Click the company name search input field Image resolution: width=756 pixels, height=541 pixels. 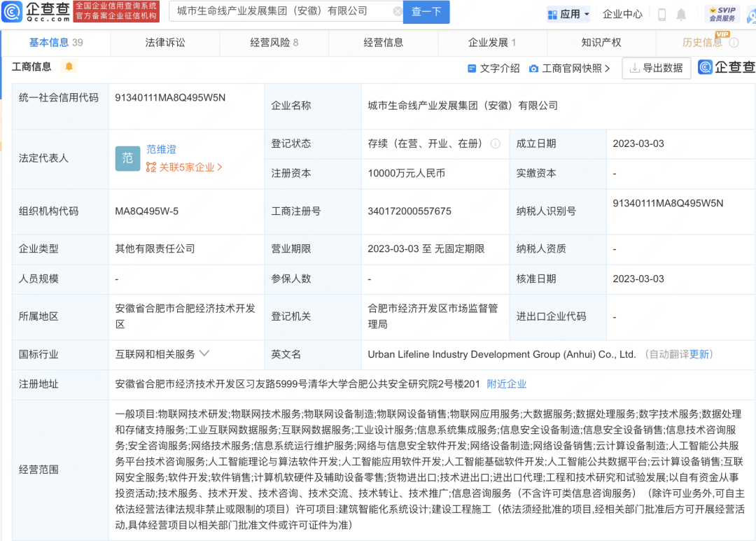280,12
